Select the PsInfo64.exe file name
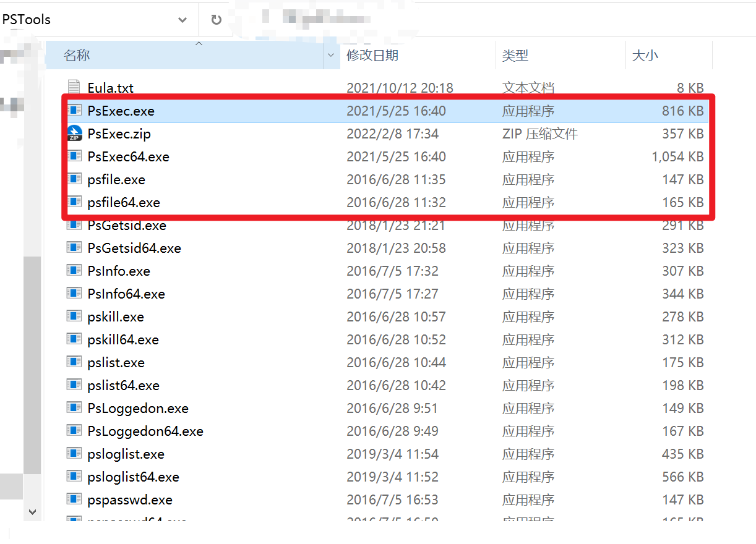756x544 pixels. point(126,294)
